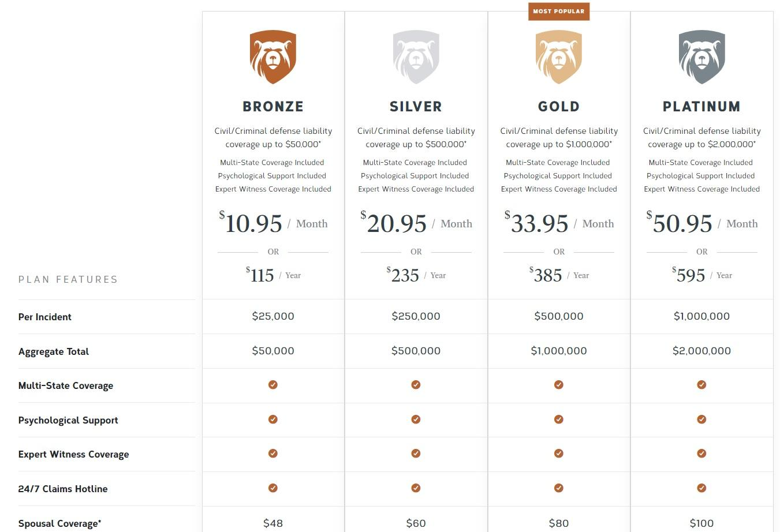Viewport: 780px width, 532px height.
Task: Click the Spousal Coverage feature label
Action: (x=60, y=523)
